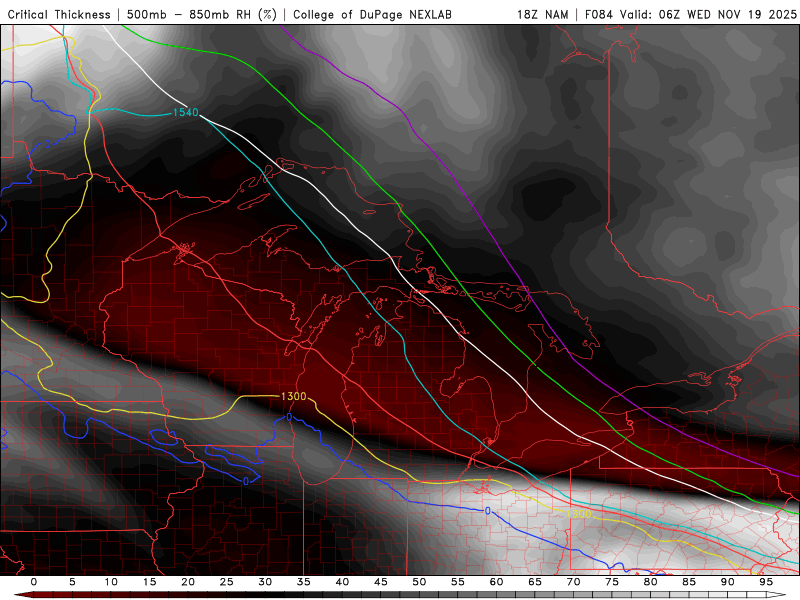This screenshot has height=600, width=800.
Task: Select the "15" tick on the color scale
Action: pos(149,582)
